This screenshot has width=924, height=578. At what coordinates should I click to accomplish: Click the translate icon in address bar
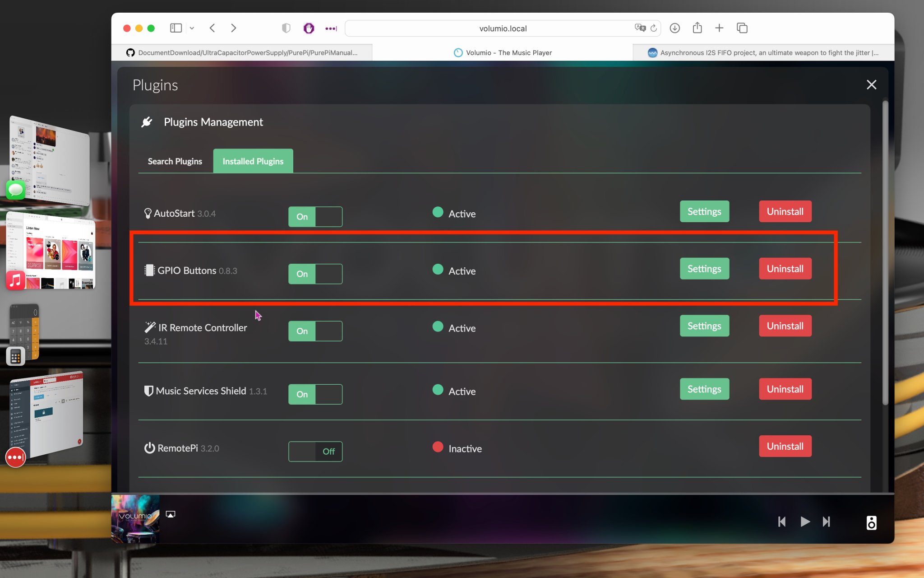coord(640,28)
